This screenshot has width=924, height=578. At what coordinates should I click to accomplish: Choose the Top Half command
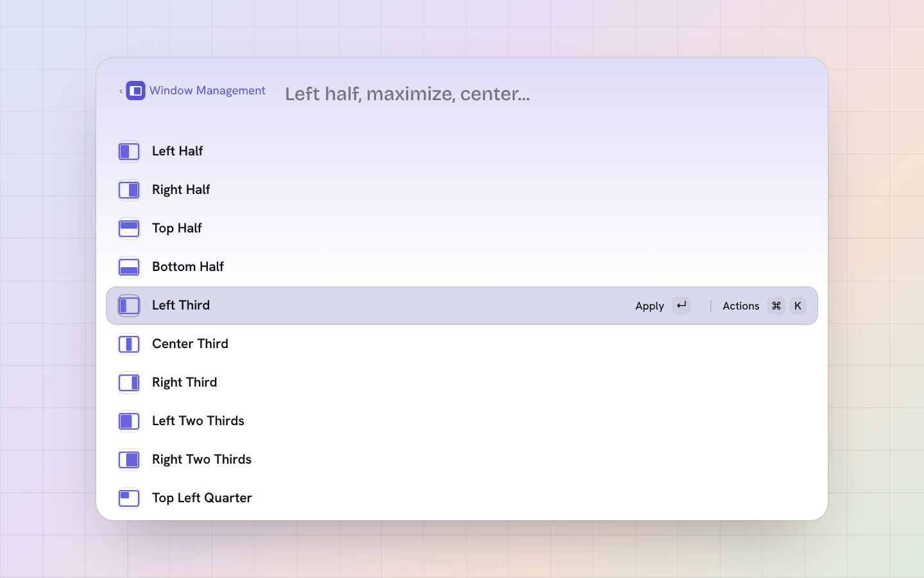coord(462,229)
